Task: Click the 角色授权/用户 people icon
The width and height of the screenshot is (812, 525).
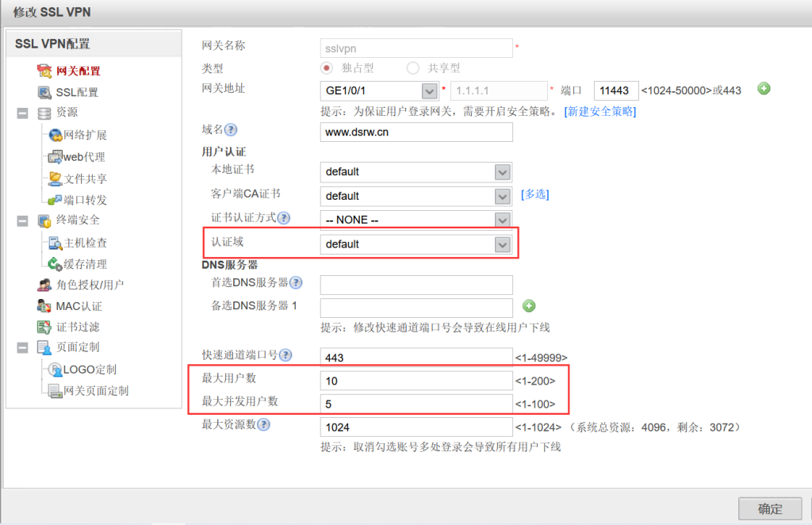Action: [44, 285]
